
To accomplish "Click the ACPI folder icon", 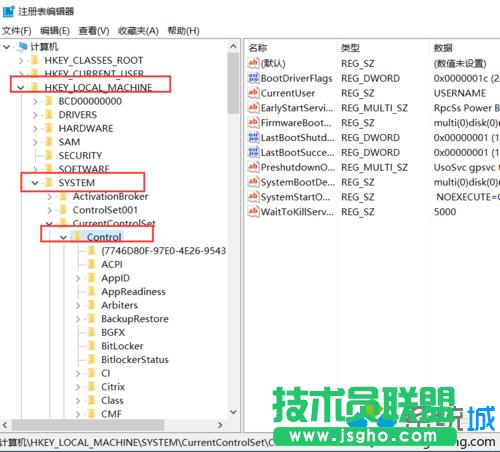I will pyautogui.click(x=91, y=264).
